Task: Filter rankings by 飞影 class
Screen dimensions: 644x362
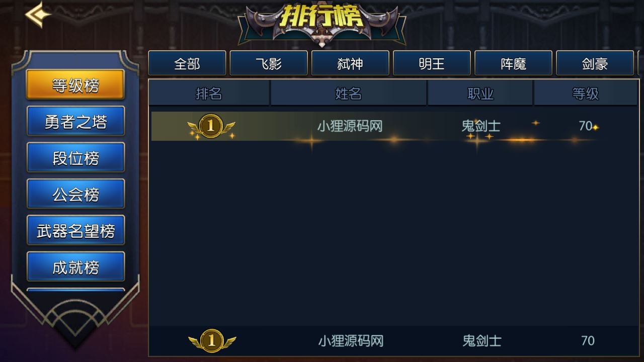Action: [269, 63]
